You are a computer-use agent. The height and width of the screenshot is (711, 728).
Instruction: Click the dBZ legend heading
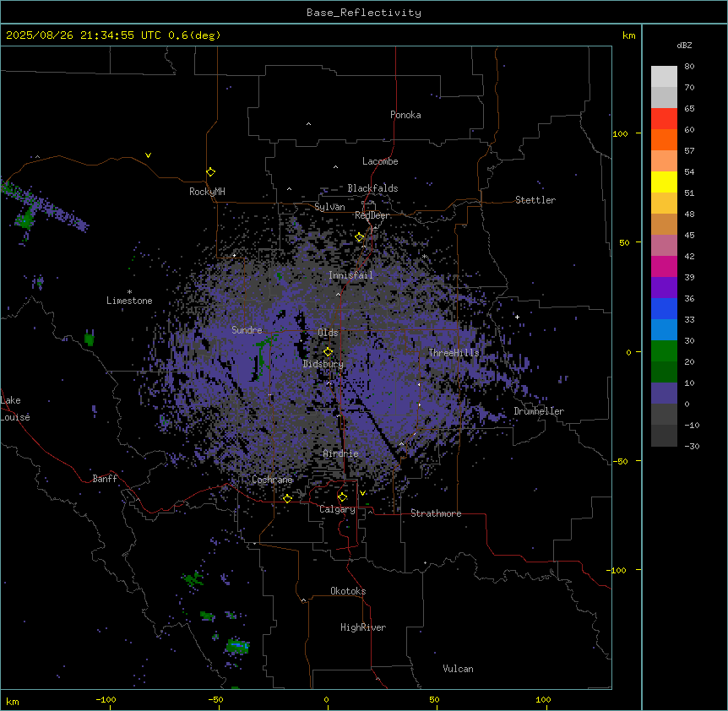(x=684, y=45)
